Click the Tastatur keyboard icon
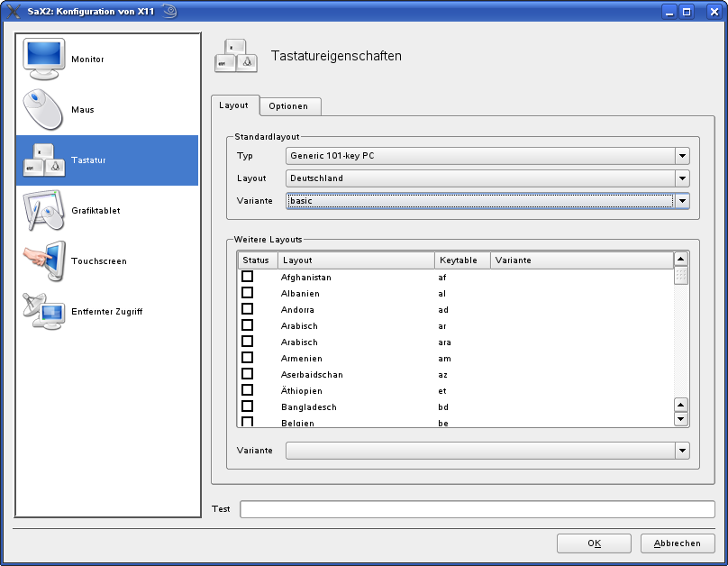The height and width of the screenshot is (566, 728). [x=43, y=160]
